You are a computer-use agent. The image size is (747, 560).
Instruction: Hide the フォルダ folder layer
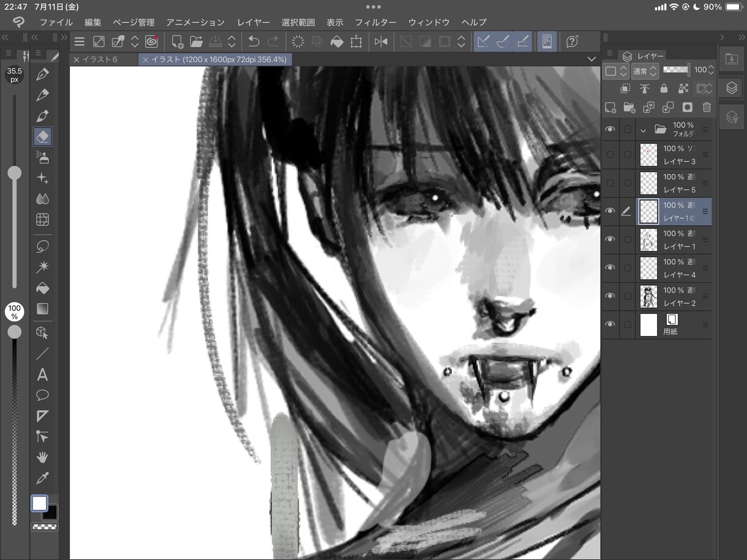610,129
